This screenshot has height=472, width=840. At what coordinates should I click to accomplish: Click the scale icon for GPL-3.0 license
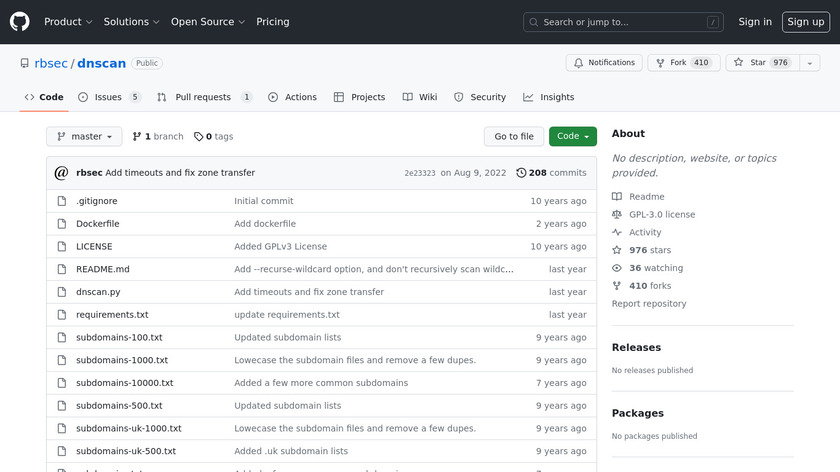tap(617, 215)
